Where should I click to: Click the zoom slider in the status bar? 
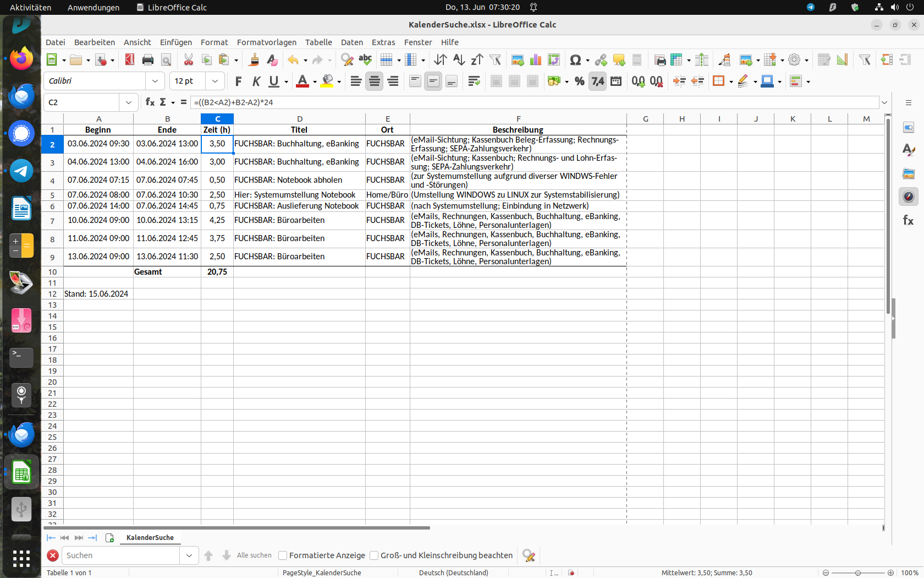tap(857, 572)
